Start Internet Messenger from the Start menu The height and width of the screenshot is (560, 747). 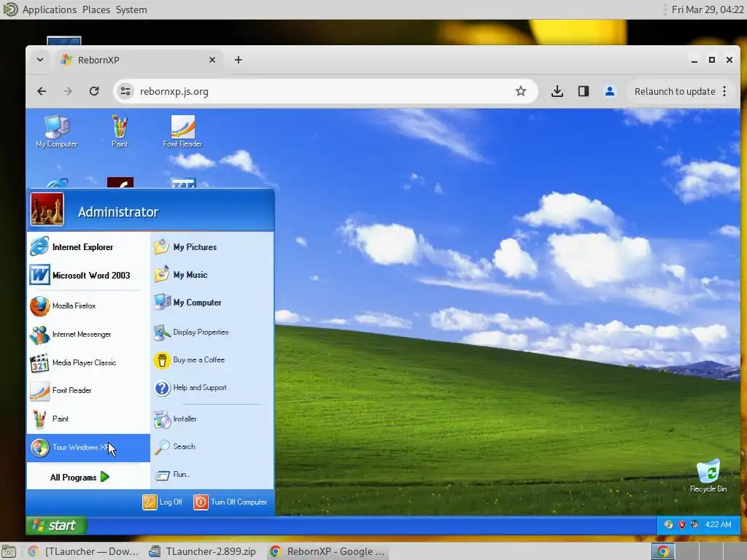point(88,334)
